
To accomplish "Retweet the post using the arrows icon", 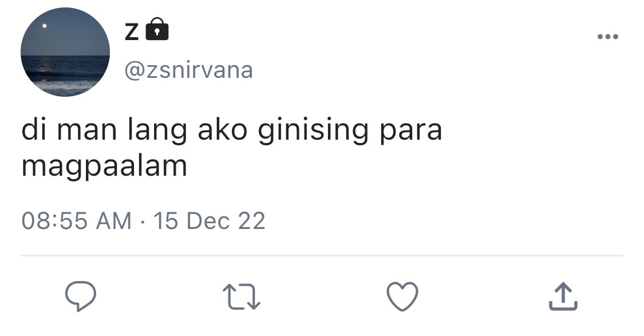I will pyautogui.click(x=242, y=297).
